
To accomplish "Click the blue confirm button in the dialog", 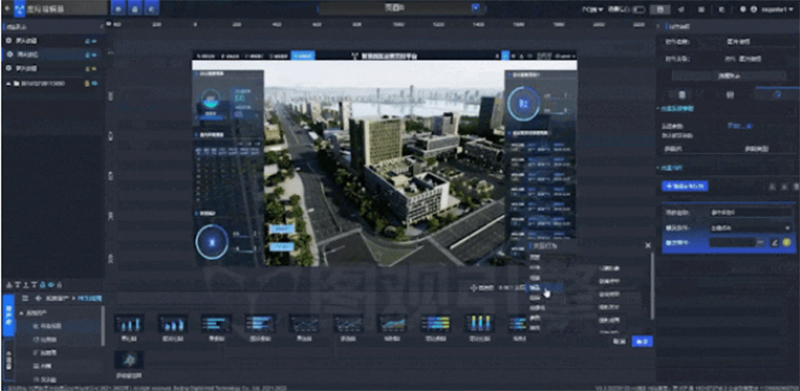I will pyautogui.click(x=642, y=341).
